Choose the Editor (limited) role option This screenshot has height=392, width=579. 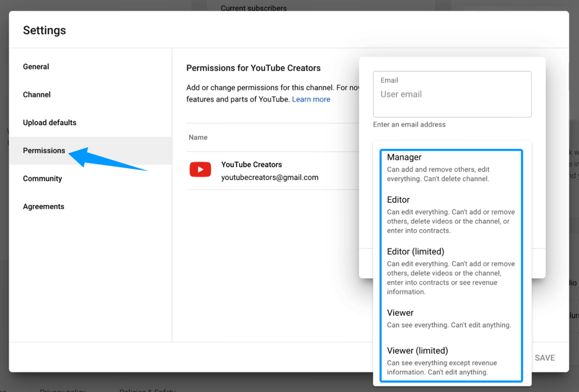(451, 271)
